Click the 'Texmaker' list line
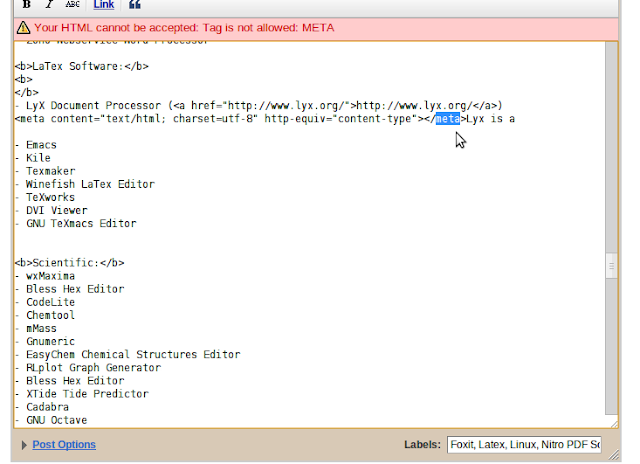This screenshot has height=464, width=640. (x=45, y=171)
